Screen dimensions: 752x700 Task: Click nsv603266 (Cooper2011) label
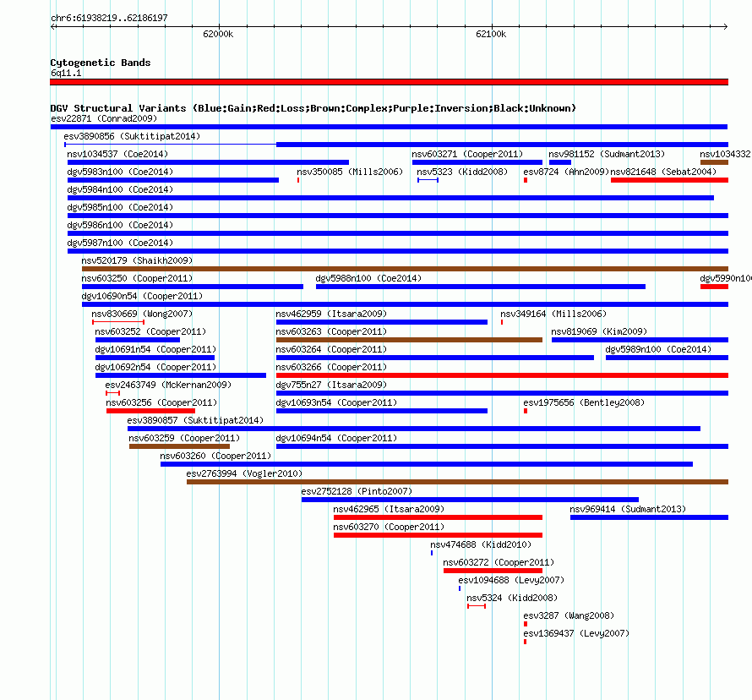331,367
